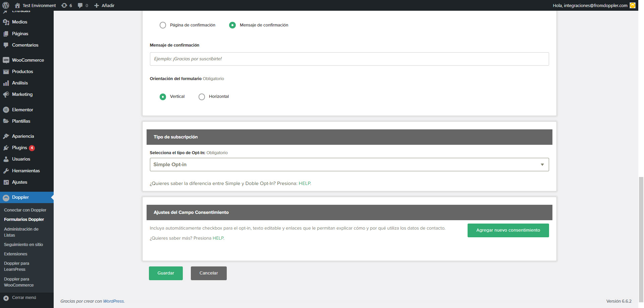Click HELP link in consent settings

click(218, 238)
